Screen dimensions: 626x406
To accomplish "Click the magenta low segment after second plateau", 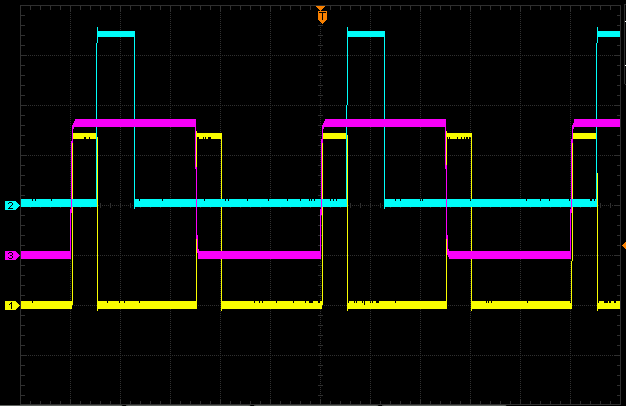I will pos(509,255).
